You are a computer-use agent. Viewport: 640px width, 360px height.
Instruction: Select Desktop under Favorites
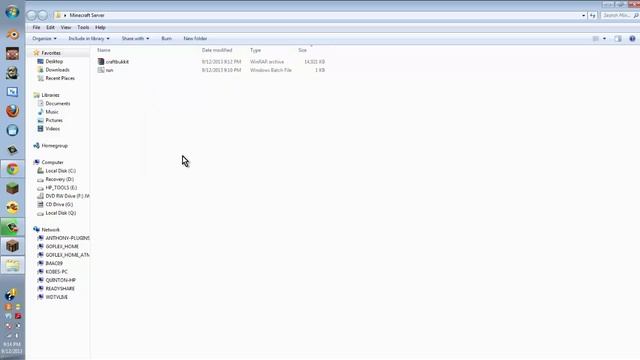click(x=54, y=61)
